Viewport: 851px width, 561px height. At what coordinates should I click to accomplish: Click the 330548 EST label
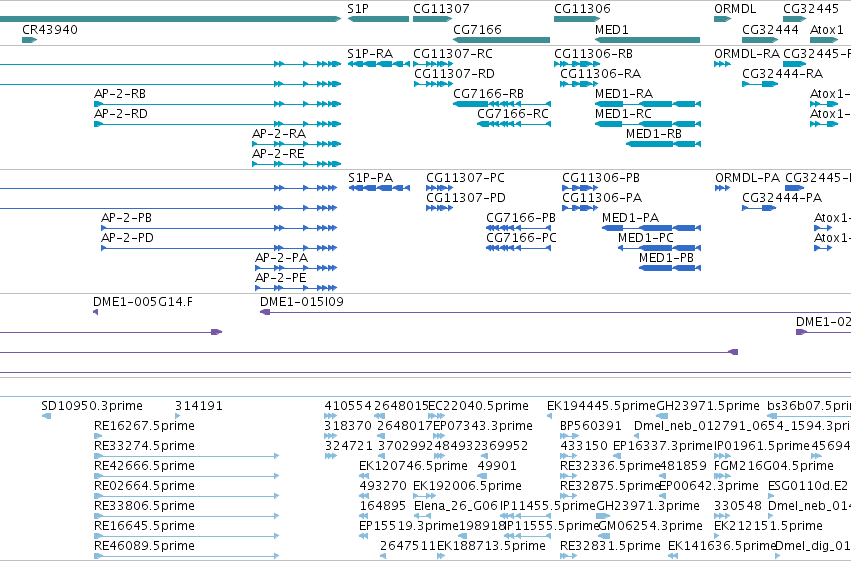pyautogui.click(x=738, y=506)
